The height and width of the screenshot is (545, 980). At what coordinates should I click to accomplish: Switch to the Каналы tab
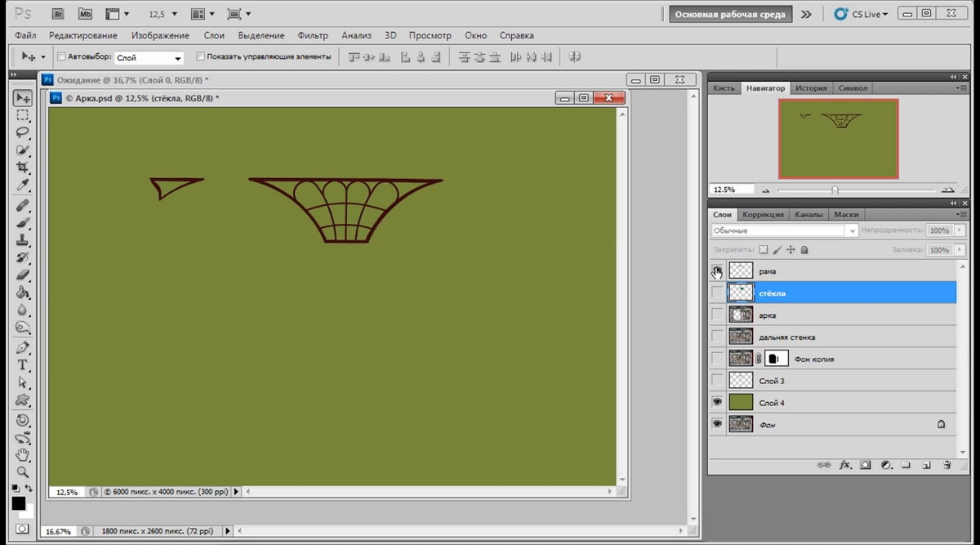pyautogui.click(x=808, y=215)
